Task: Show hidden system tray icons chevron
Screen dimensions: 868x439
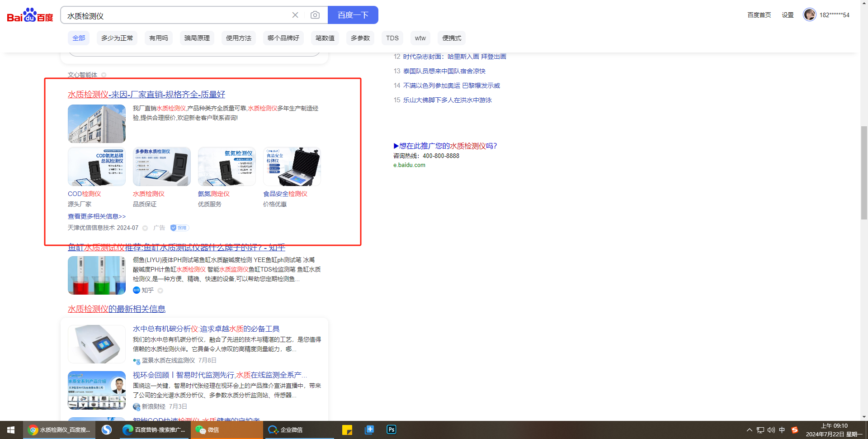Action: (749, 430)
